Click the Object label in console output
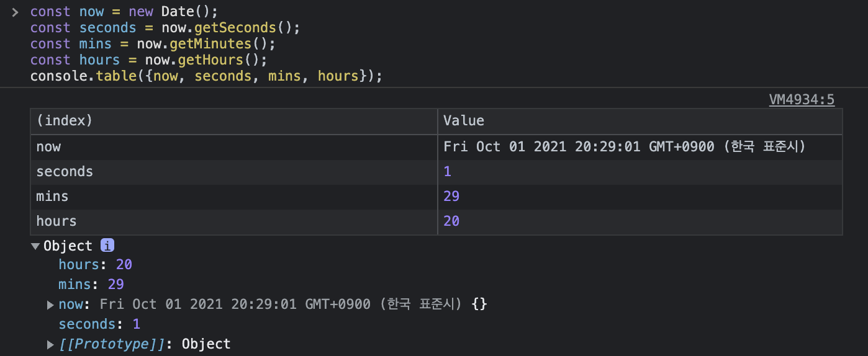Viewport: 868px width, 356px height. (x=68, y=246)
